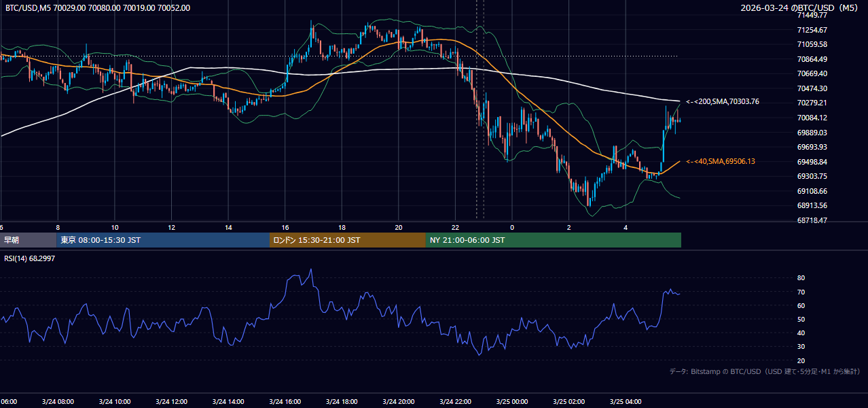Click the NY 21:00-06:00 JST session bar

click(554, 240)
